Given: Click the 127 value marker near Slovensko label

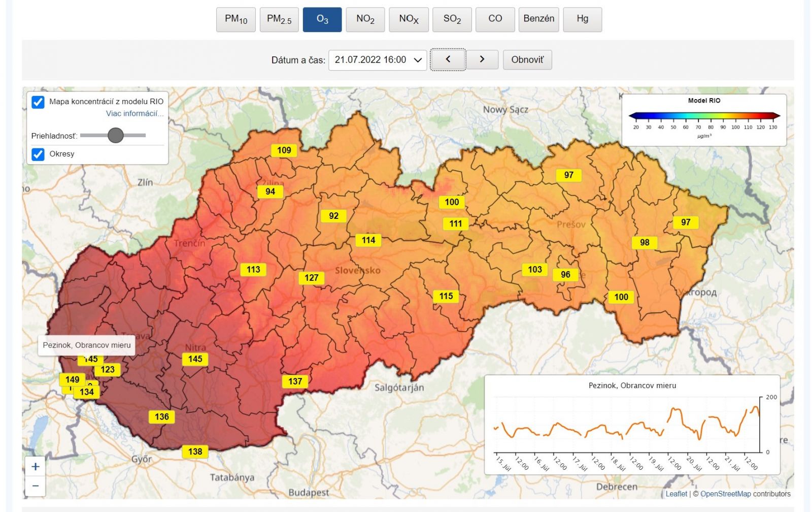Looking at the screenshot, I should pos(313,278).
